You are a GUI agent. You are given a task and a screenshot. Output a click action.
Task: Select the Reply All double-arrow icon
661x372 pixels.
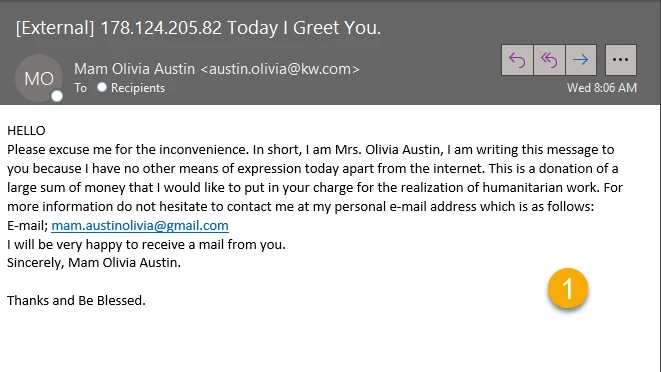[549, 60]
